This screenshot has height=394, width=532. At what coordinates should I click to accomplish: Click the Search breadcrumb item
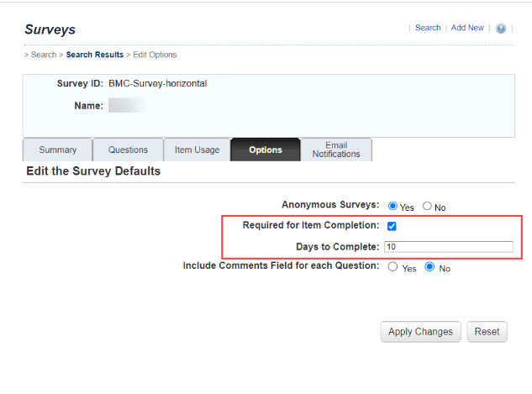pos(44,55)
